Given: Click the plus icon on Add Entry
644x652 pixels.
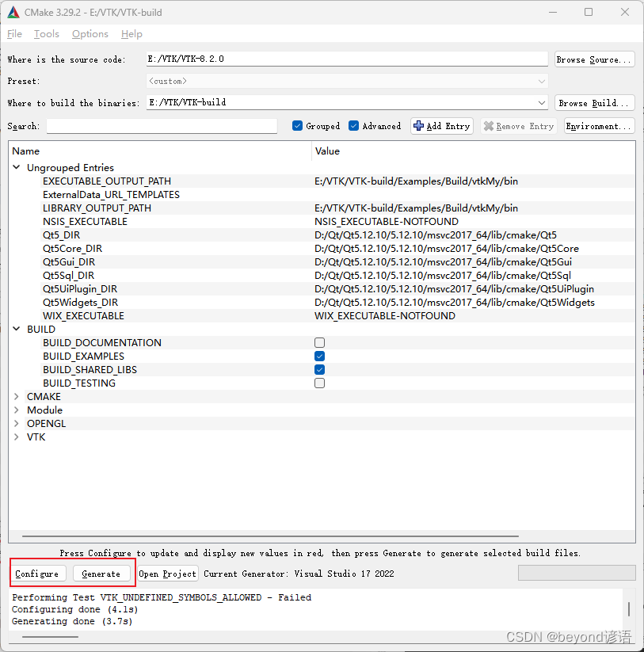Looking at the screenshot, I should point(419,126).
